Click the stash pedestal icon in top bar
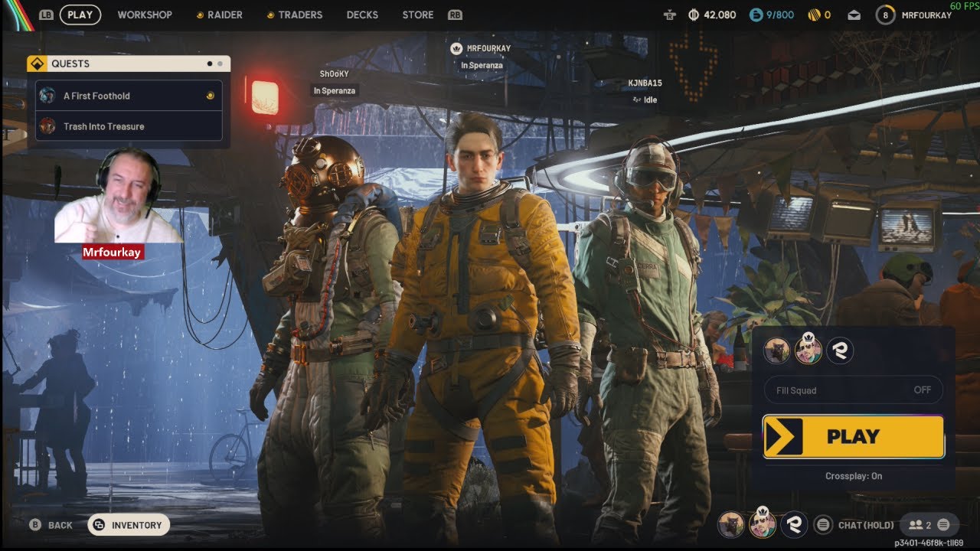 pos(670,15)
